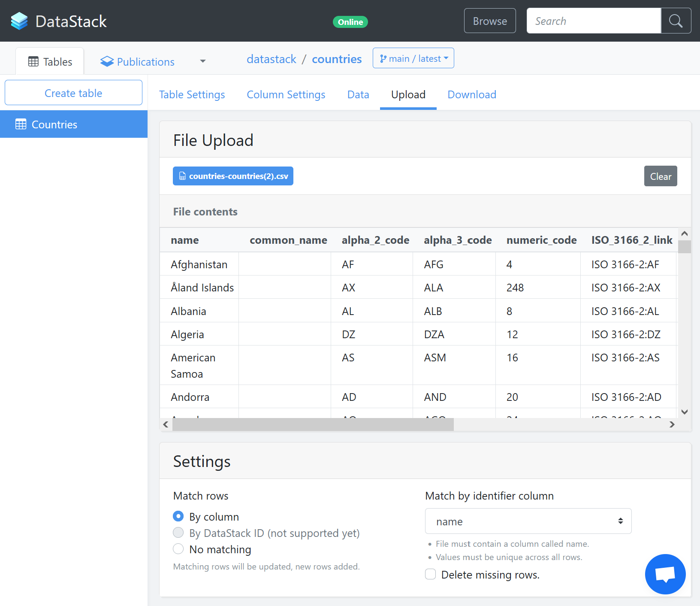The width and height of the screenshot is (700, 606).
Task: Click the branch icon beside main / latest
Action: click(383, 58)
